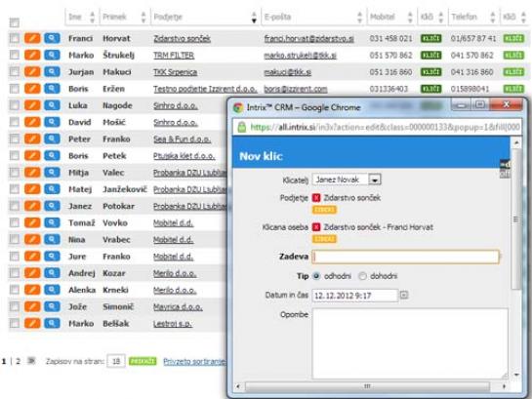Image resolution: width=532 pixels, height=399 pixels.
Task: Check the row box for Boris Eržen
Action: pos(15,89)
